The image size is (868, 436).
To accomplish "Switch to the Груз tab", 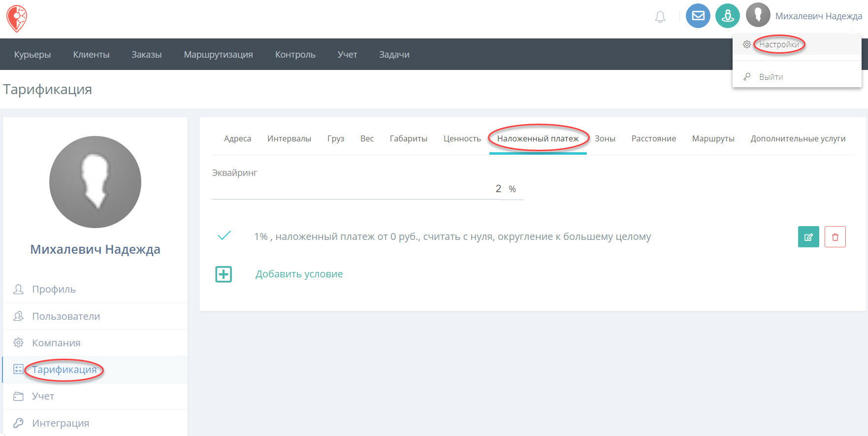I will (336, 139).
